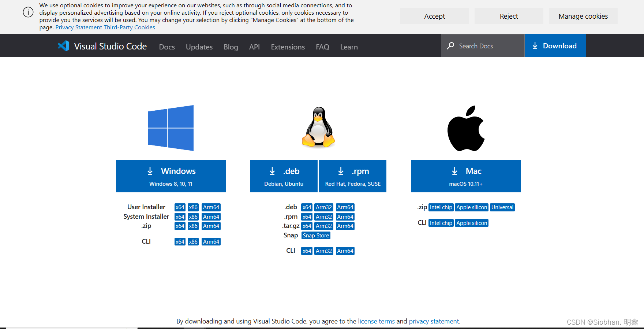Open the Privacy Statement link in cookie banner
This screenshot has height=329, width=644.
[79, 27]
